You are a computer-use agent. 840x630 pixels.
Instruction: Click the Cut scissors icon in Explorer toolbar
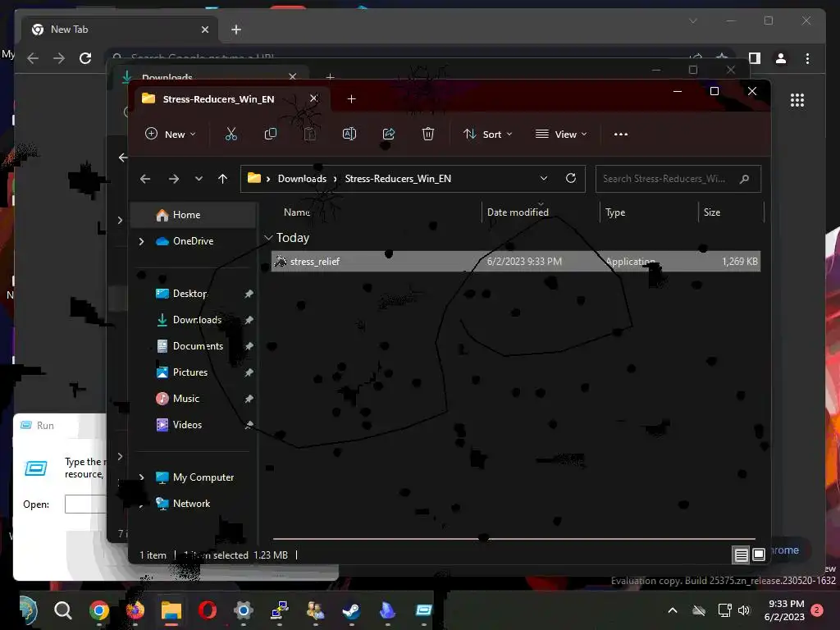point(231,134)
